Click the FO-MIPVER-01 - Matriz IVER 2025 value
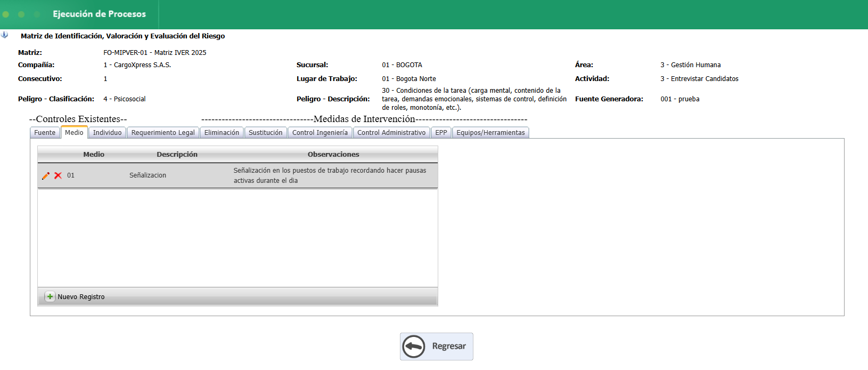The height and width of the screenshot is (370, 868). (x=154, y=53)
